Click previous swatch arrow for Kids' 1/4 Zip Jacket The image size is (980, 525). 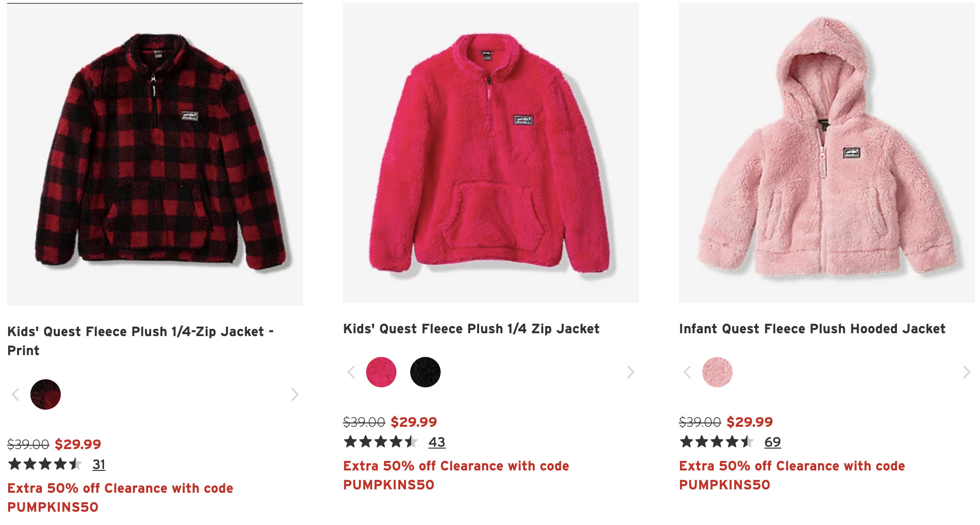click(x=351, y=372)
